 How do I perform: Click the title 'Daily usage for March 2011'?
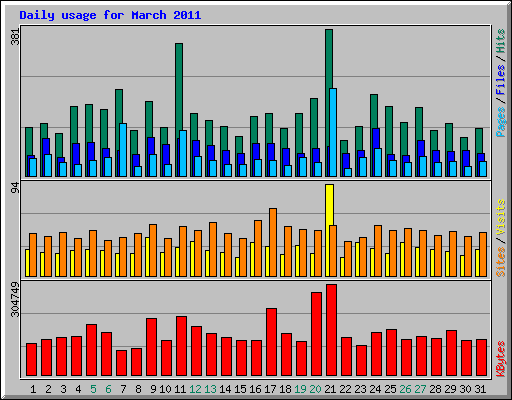[110, 15]
